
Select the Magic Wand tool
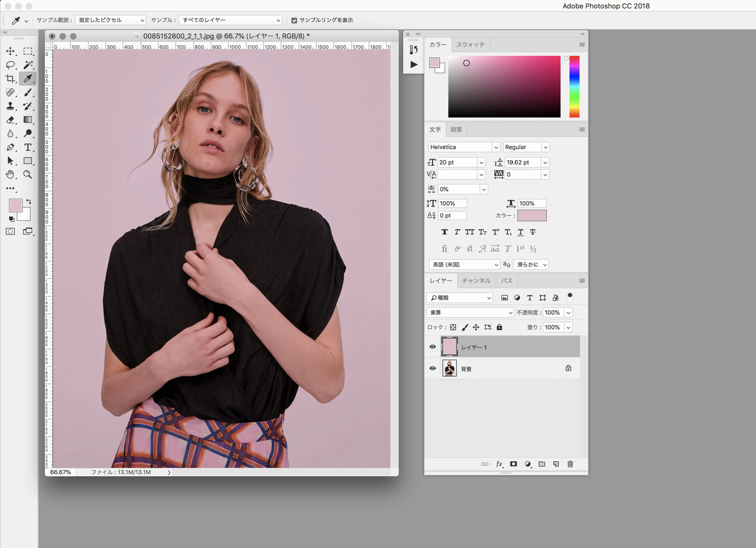pos(28,65)
